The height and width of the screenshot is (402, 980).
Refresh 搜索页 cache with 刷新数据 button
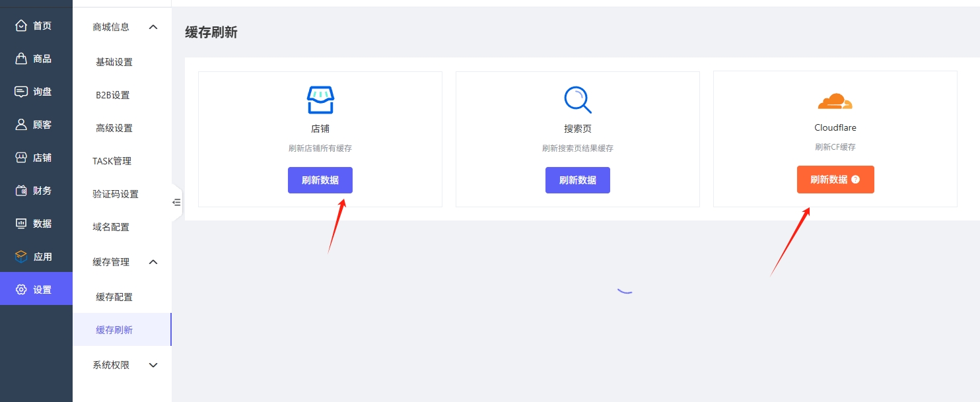tap(578, 180)
